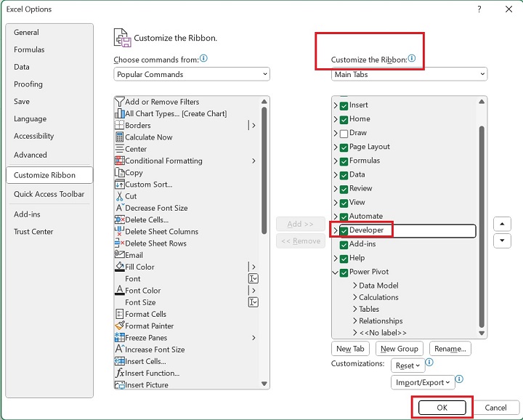The width and height of the screenshot is (523, 420).
Task: Expand the Data Model group
Action: (x=355, y=286)
